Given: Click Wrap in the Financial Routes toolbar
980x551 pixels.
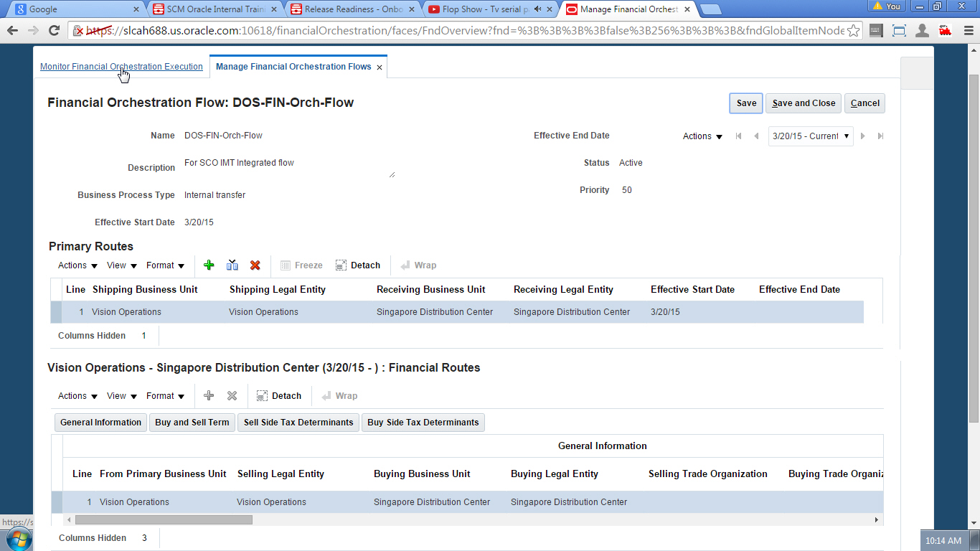Looking at the screenshot, I should pos(339,396).
